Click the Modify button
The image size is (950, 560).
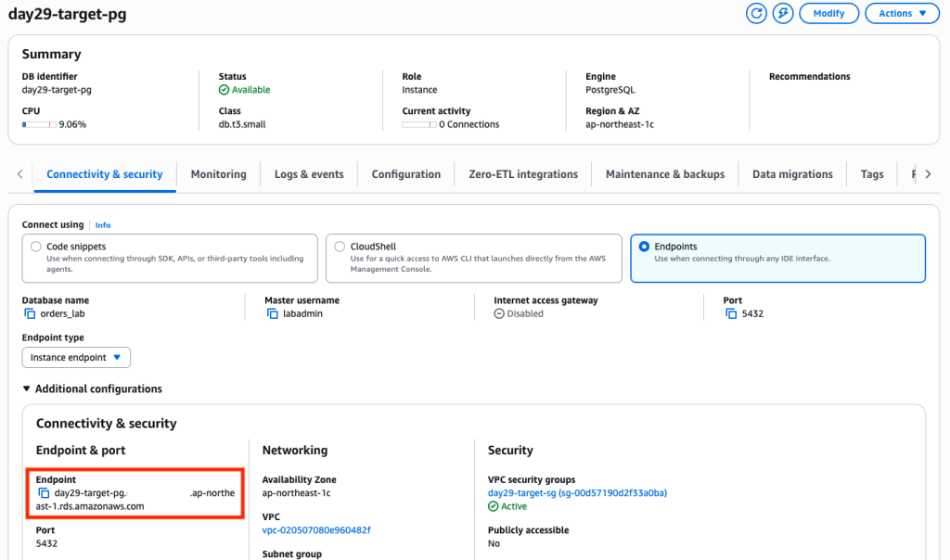pyautogui.click(x=828, y=13)
